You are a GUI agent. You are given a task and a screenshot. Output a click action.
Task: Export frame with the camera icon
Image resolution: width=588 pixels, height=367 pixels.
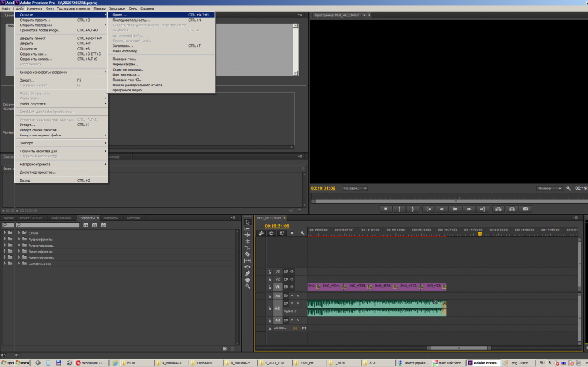[x=525, y=209]
